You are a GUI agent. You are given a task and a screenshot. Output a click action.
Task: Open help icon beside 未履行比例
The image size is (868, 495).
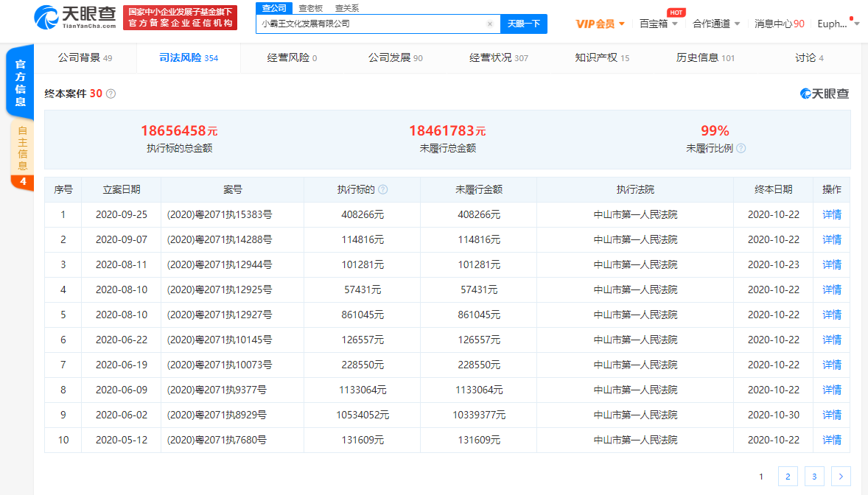coord(741,148)
